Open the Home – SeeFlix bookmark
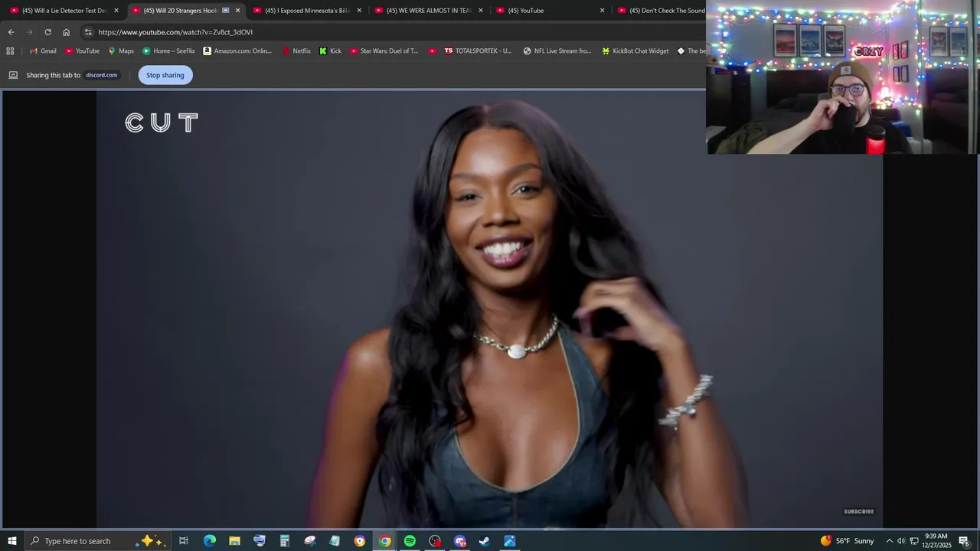Viewport: 980px width, 551px height. pyautogui.click(x=168, y=51)
